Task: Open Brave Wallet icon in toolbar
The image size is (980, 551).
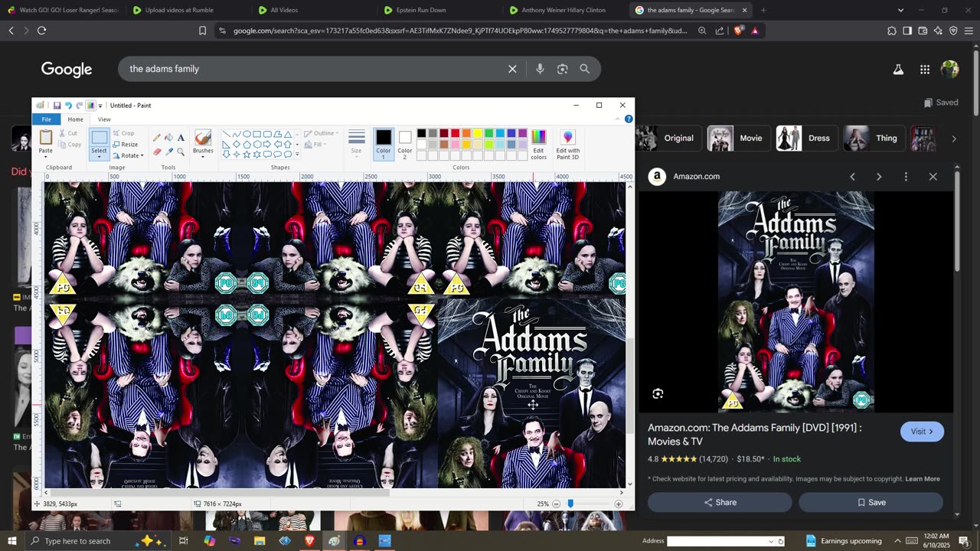Action: click(x=923, y=31)
